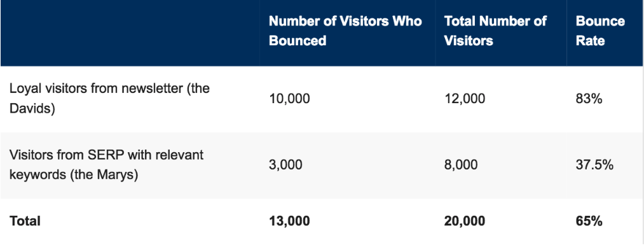Click the 10,000 bounced visitors cell
The height and width of the screenshot is (249, 644).
click(x=289, y=99)
